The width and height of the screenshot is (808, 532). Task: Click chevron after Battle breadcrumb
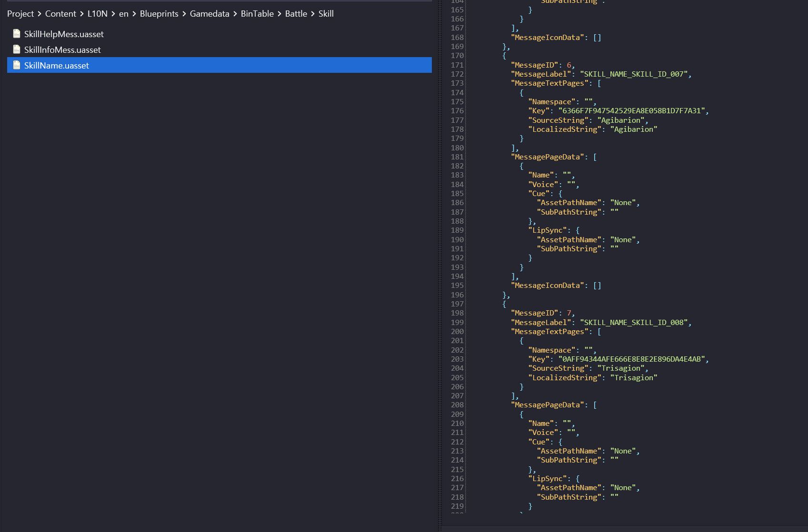(x=313, y=14)
